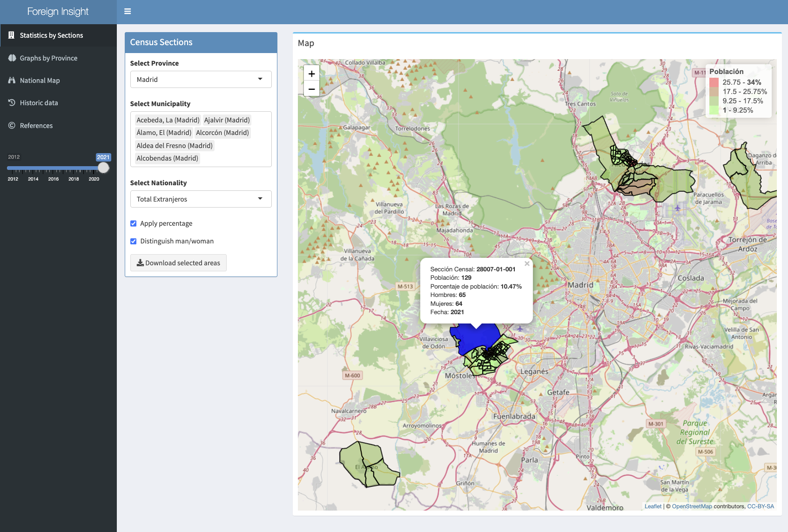Select the Alcobendas (Madrid) municipality tag
The width and height of the screenshot is (788, 532).
[x=168, y=158]
